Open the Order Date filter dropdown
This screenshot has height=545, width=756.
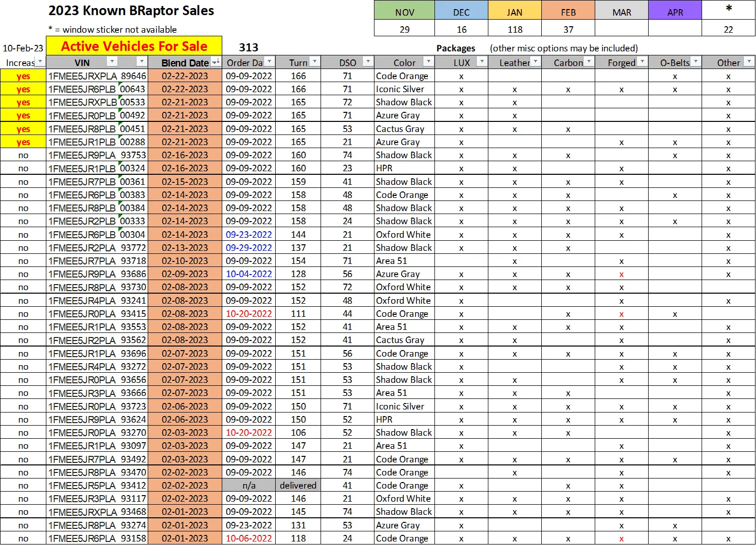270,61
